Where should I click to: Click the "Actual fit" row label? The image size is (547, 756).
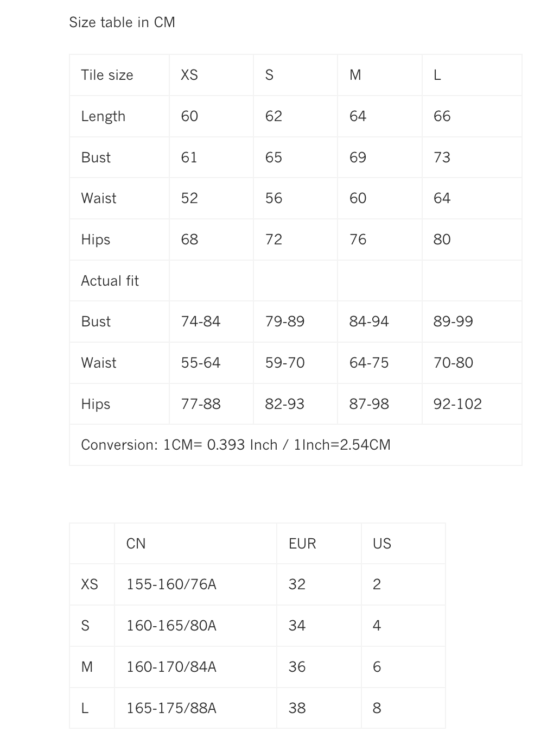[110, 281]
